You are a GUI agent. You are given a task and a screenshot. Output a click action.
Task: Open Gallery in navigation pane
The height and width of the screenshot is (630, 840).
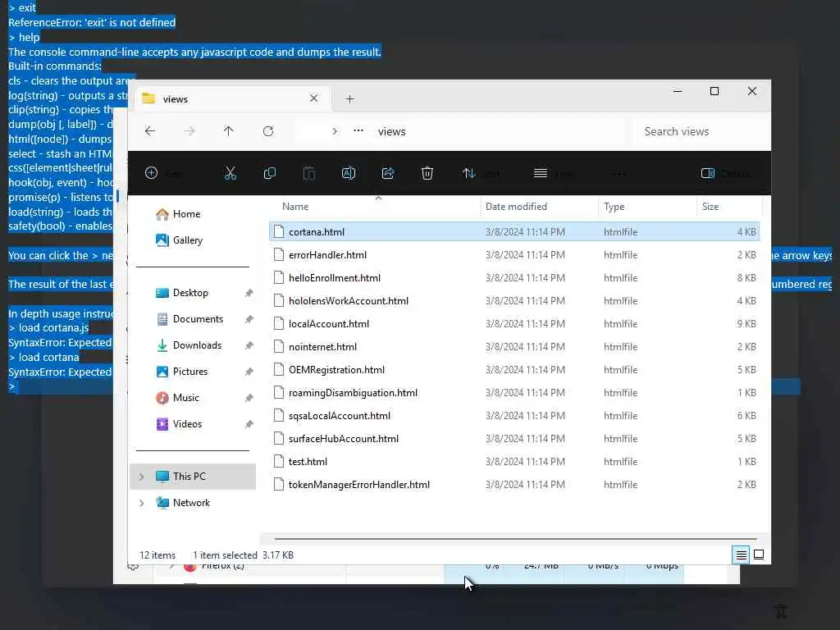[x=188, y=240]
